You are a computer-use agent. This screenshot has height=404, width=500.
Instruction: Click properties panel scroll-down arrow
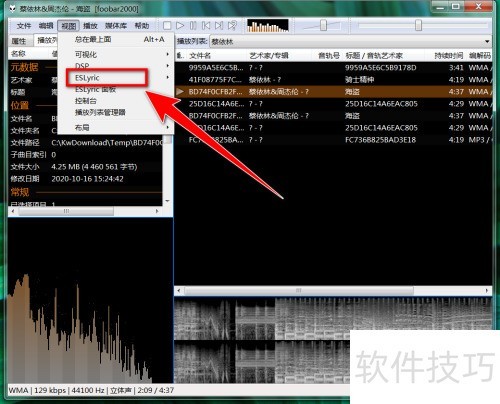[167, 201]
